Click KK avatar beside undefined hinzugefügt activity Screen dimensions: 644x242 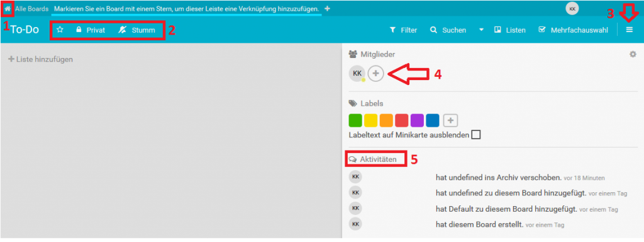[356, 193]
